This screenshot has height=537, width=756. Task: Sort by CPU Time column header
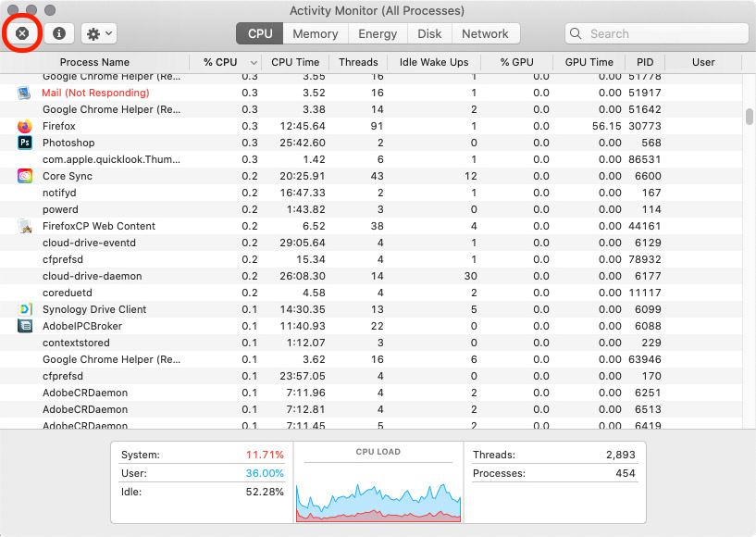tap(295, 62)
